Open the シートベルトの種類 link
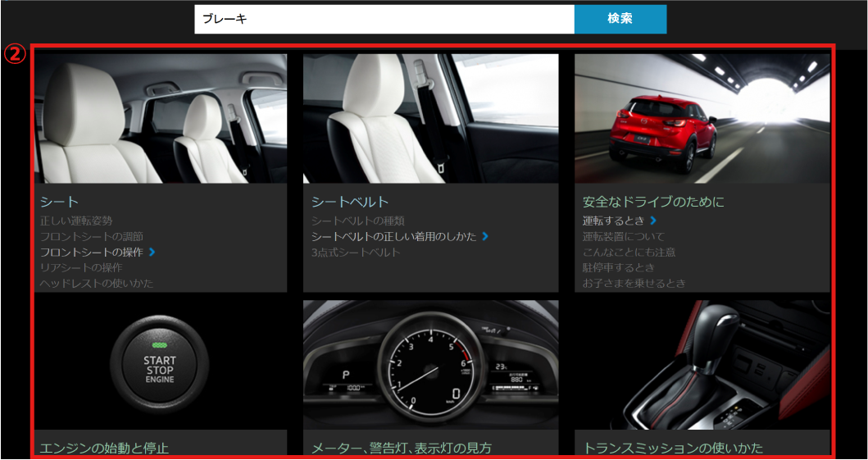868x460 pixels. pos(358,221)
